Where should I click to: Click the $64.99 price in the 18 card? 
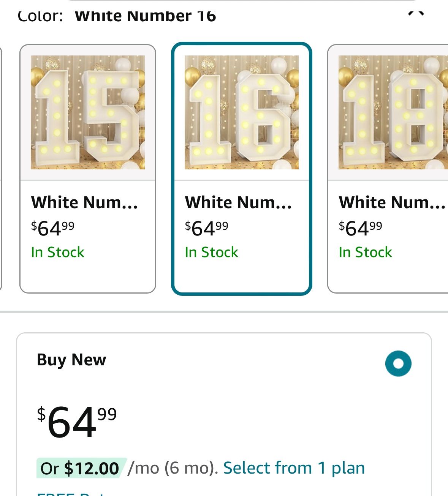361,228
